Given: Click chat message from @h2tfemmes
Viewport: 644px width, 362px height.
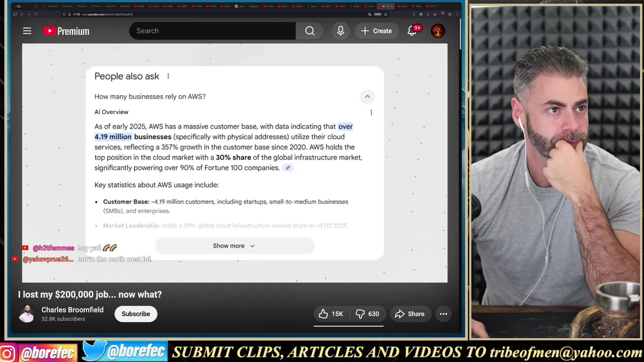Looking at the screenshot, I should point(69,248).
